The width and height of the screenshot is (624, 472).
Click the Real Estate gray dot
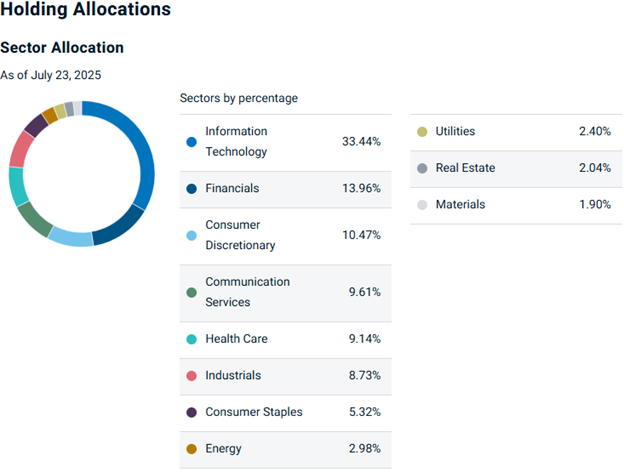click(x=422, y=168)
